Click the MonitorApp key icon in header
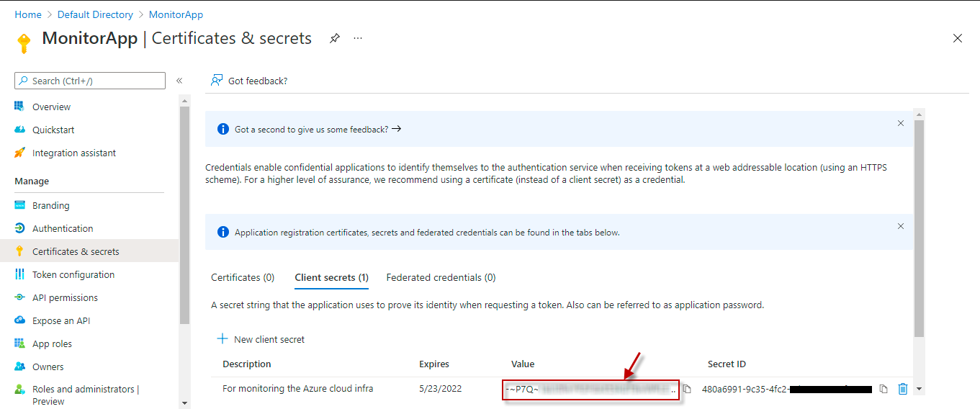The width and height of the screenshot is (980, 409). click(x=24, y=43)
